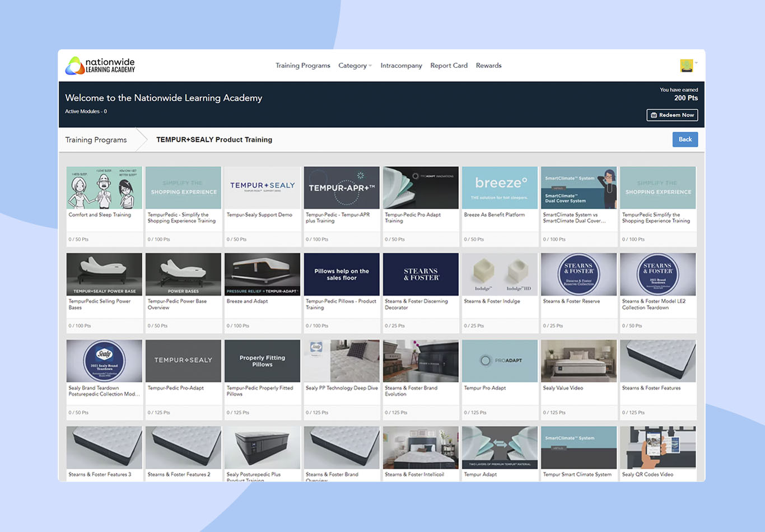
Task: Open the TEMPUR+SEALY Power Base thumbnail
Action: coord(104,274)
